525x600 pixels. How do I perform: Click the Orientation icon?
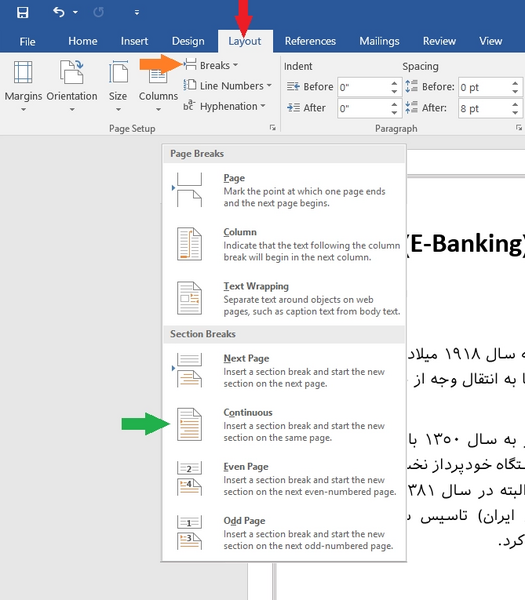coord(72,72)
